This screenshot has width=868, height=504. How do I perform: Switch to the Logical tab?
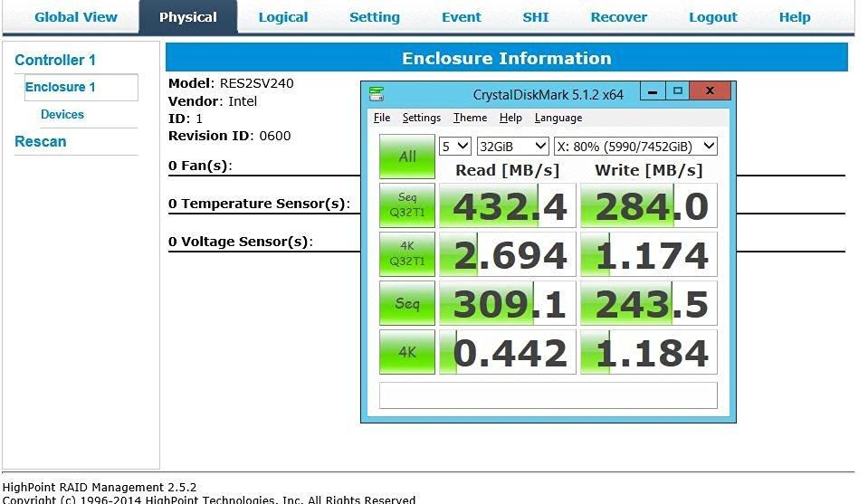tap(283, 17)
